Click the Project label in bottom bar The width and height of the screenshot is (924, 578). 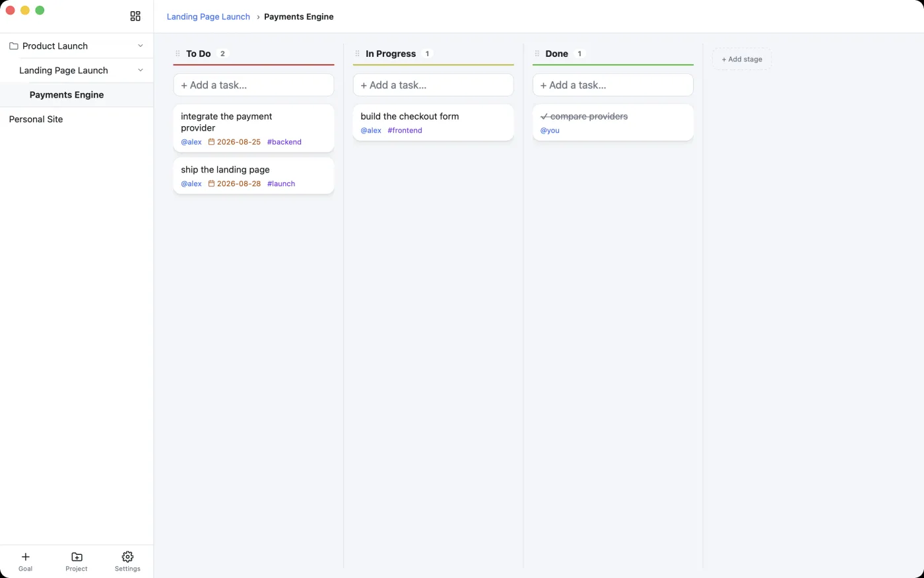click(77, 569)
